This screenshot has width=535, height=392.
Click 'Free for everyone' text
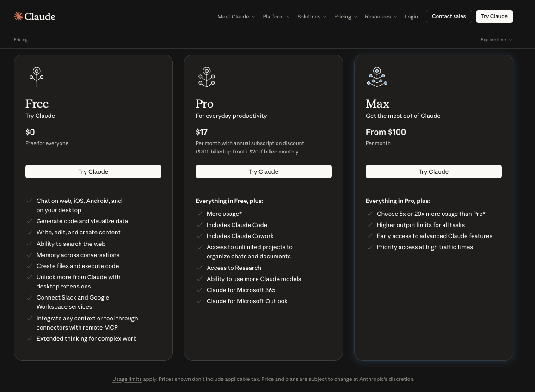coord(47,143)
